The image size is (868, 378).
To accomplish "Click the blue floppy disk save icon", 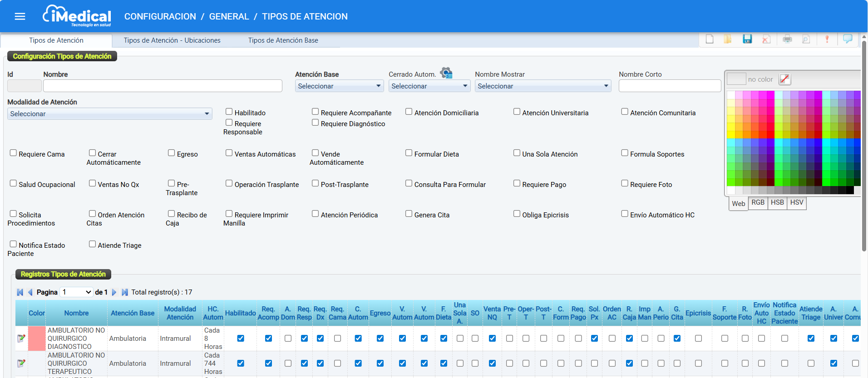I will [x=747, y=39].
